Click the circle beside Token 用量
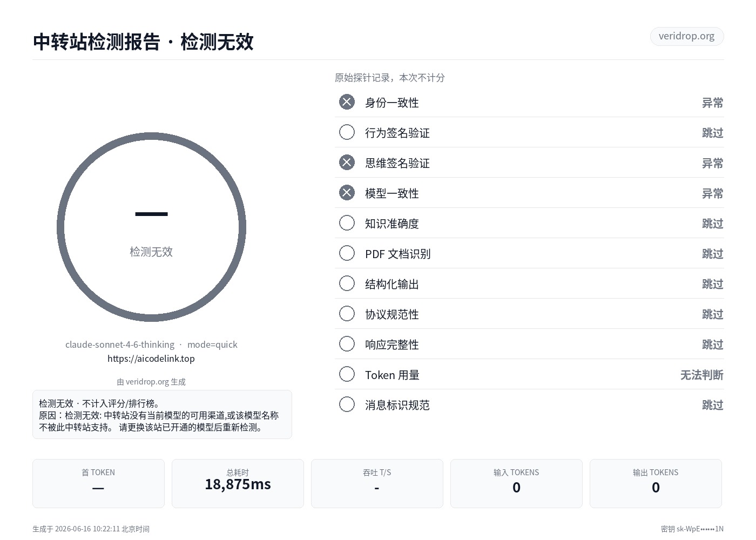Image resolution: width=756 pixels, height=540 pixels. [347, 374]
